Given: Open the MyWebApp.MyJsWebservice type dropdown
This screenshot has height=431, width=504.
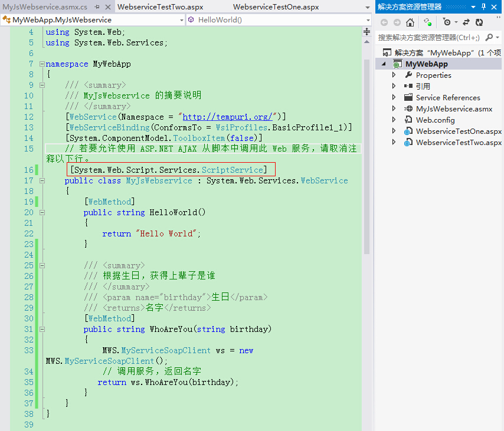Looking at the screenshot, I should (182, 20).
